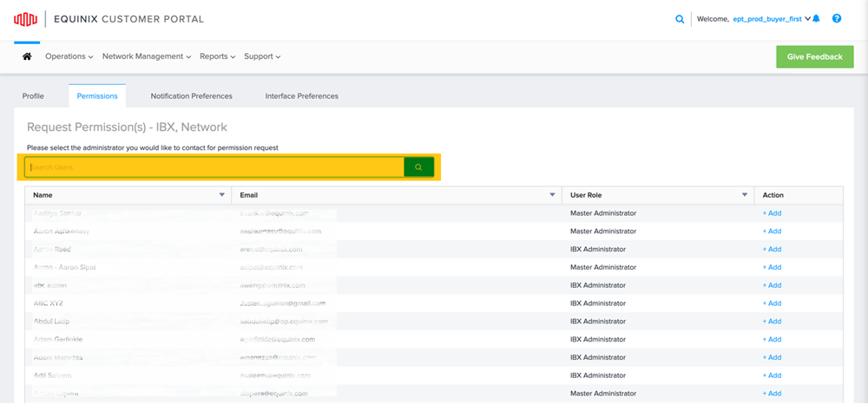Click Aaron Reed's IBX Administrator role cell

point(598,250)
